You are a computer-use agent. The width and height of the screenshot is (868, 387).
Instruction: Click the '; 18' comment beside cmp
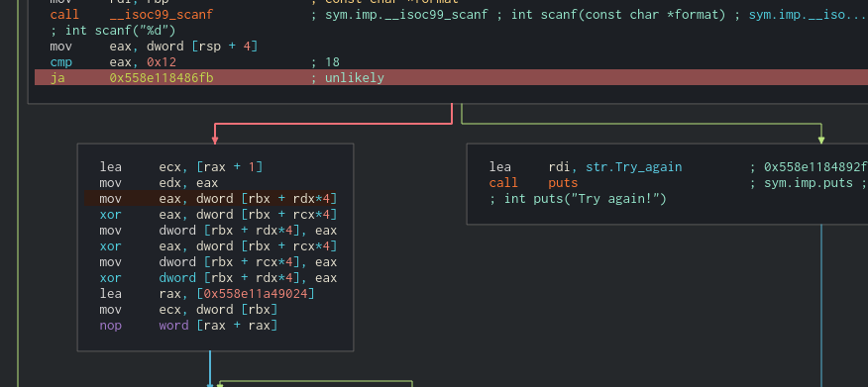(x=325, y=62)
